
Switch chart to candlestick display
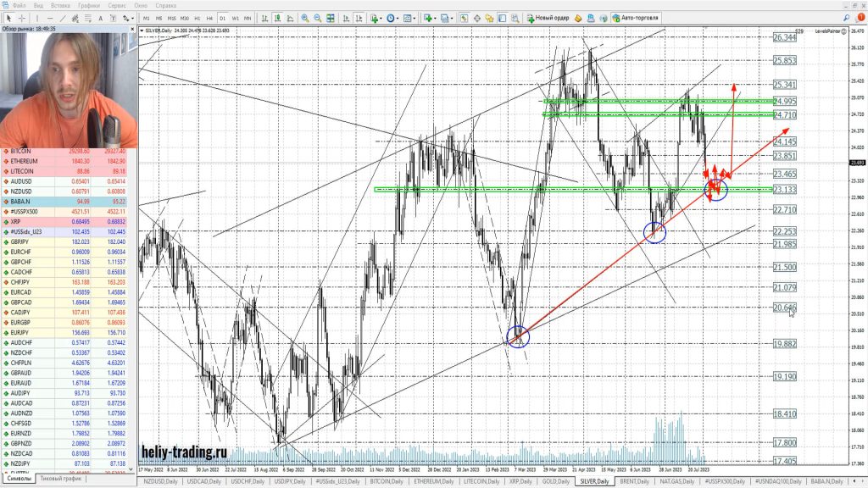tap(276, 17)
